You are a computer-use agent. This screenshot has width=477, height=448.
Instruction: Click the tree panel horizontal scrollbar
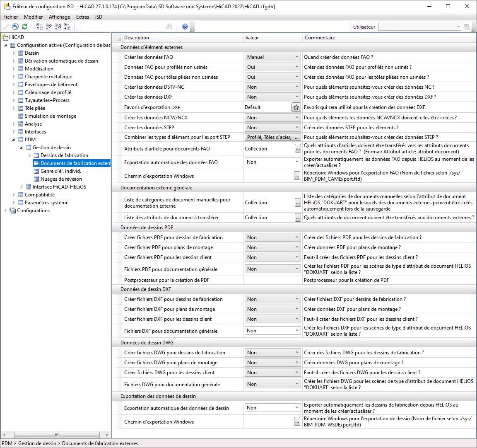coord(57,435)
